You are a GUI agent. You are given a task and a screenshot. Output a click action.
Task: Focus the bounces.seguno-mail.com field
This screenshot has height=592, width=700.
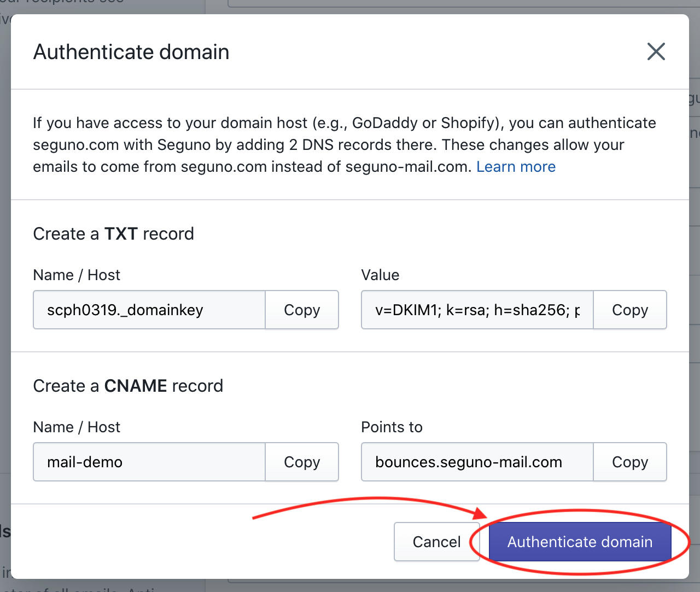tap(477, 462)
